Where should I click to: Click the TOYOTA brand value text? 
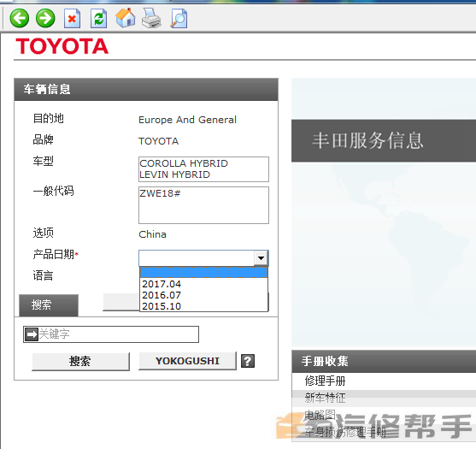[158, 141]
